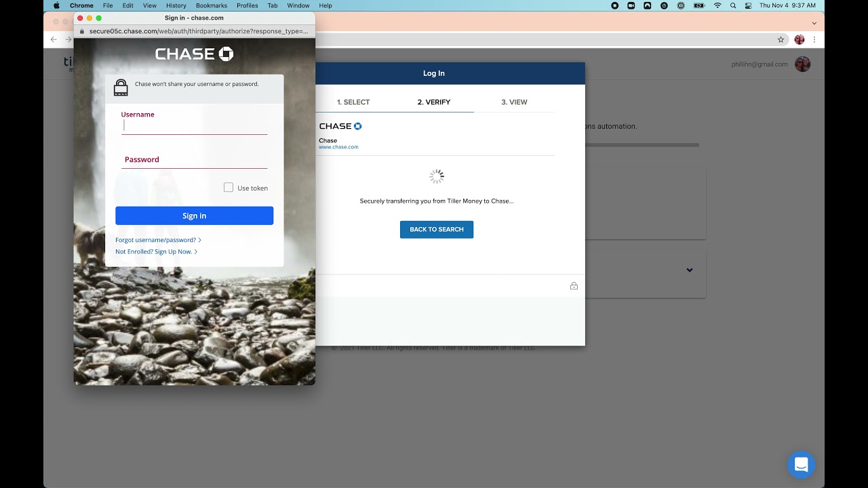The image size is (868, 488).
Task: Open the Bookmarks menu
Action: tap(212, 5)
